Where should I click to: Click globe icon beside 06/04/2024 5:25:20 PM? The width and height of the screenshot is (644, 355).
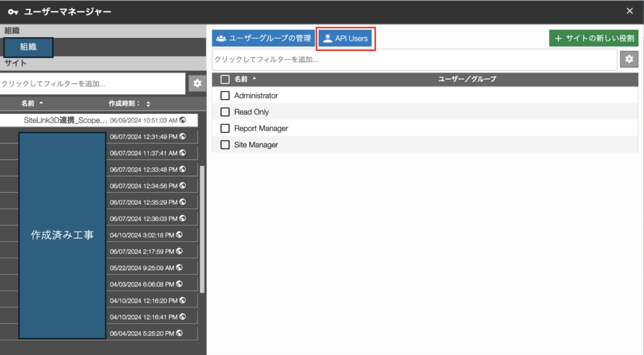coord(179,332)
